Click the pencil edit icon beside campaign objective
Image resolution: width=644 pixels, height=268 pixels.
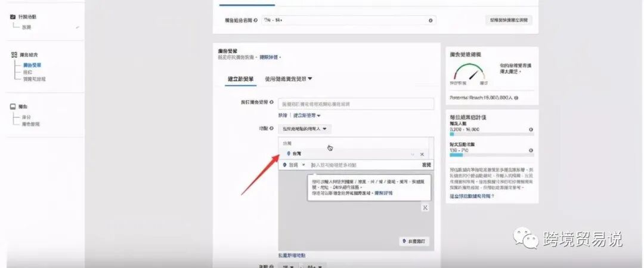point(77,27)
